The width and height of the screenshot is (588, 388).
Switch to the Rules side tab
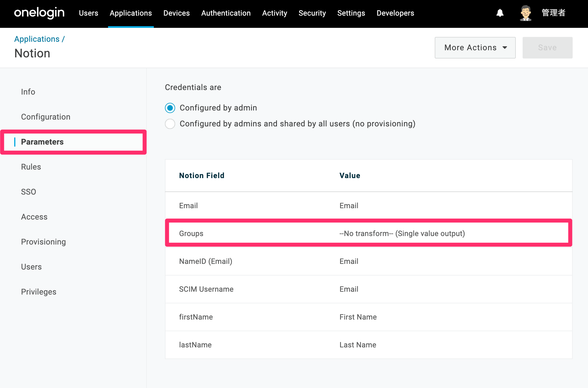(x=31, y=167)
